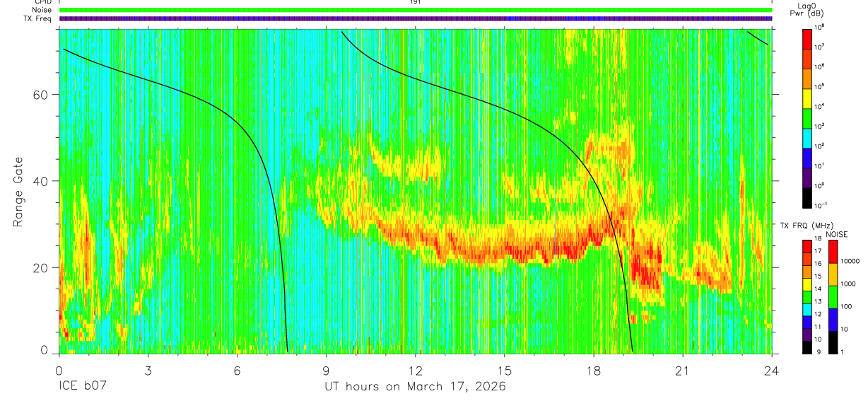Click the NOISE legend value '10000'
868x401 pixels.
pos(851,261)
